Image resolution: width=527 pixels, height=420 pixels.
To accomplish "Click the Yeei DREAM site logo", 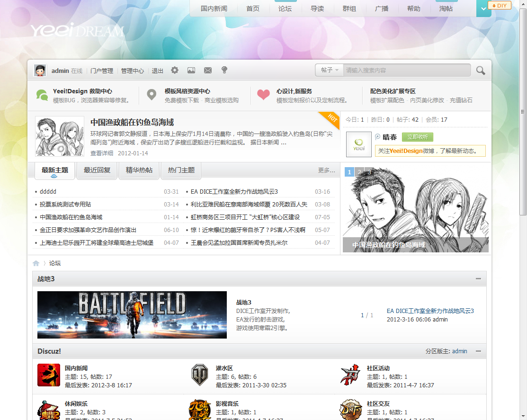I will click(x=78, y=30).
